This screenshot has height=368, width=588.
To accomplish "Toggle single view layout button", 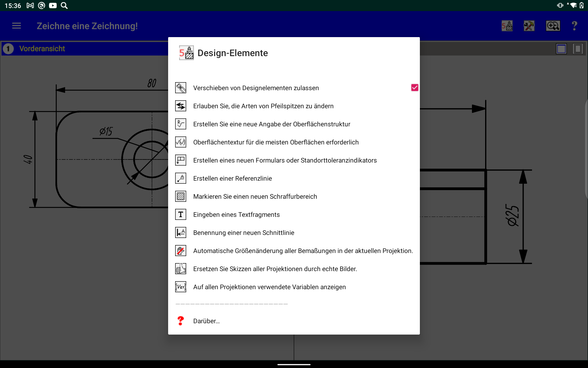I will [x=561, y=49].
